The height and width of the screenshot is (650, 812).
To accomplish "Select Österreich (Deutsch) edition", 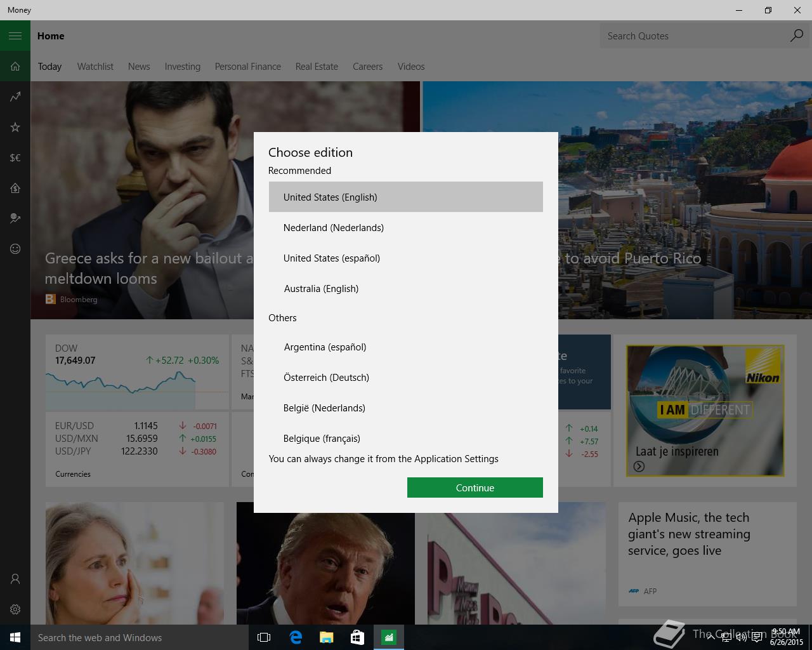I will [x=406, y=377].
